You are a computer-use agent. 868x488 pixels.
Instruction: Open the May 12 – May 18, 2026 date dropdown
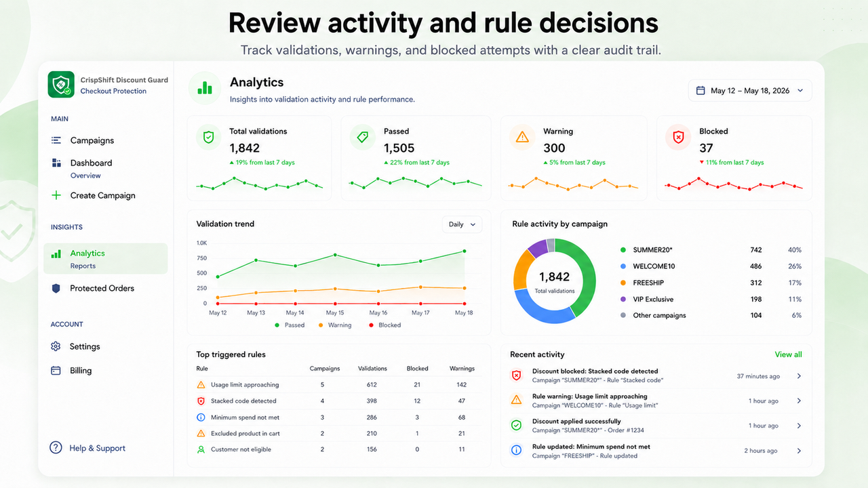[750, 91]
